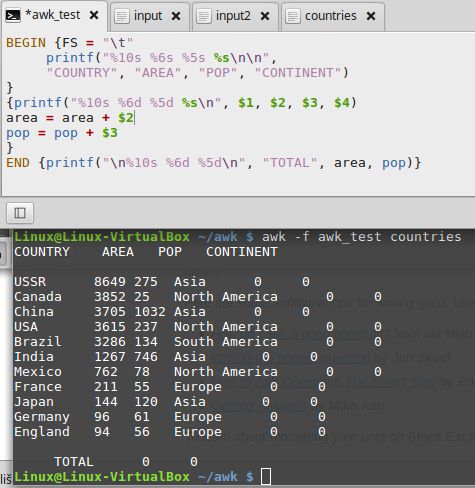Screen dimensions: 475x488
Task: Click the France row in terminal output
Action: (170, 387)
